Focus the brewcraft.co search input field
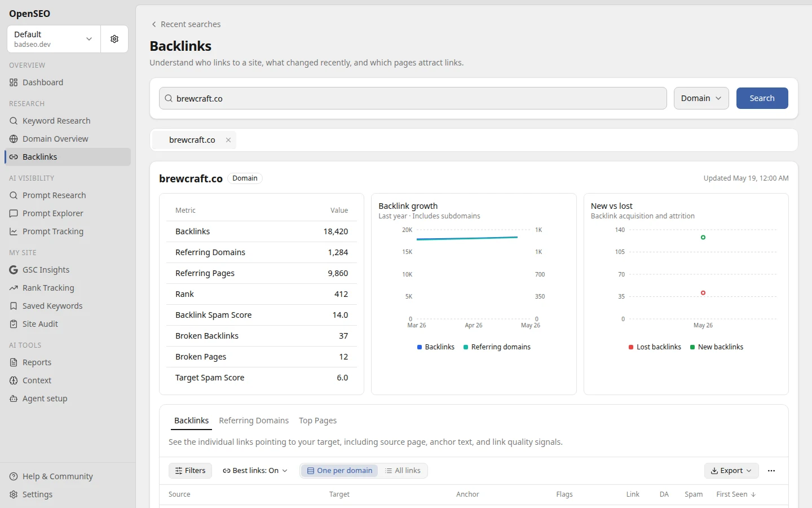This screenshot has height=508, width=812. click(x=413, y=98)
